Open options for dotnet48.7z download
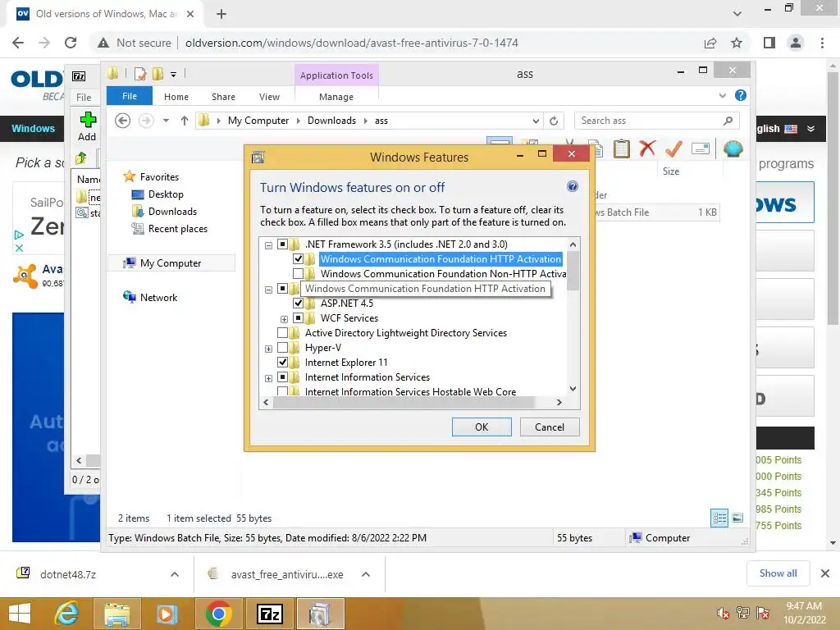 (x=175, y=574)
